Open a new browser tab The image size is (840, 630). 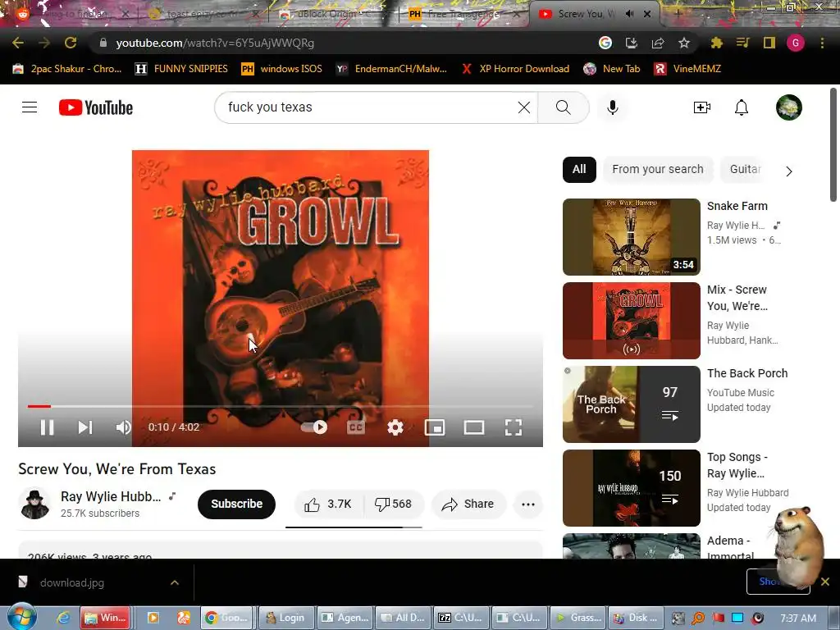[677, 14]
